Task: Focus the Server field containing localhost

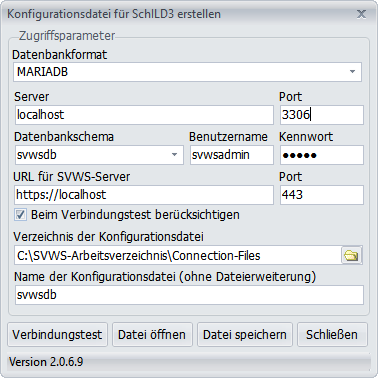Action: pyautogui.click(x=144, y=115)
